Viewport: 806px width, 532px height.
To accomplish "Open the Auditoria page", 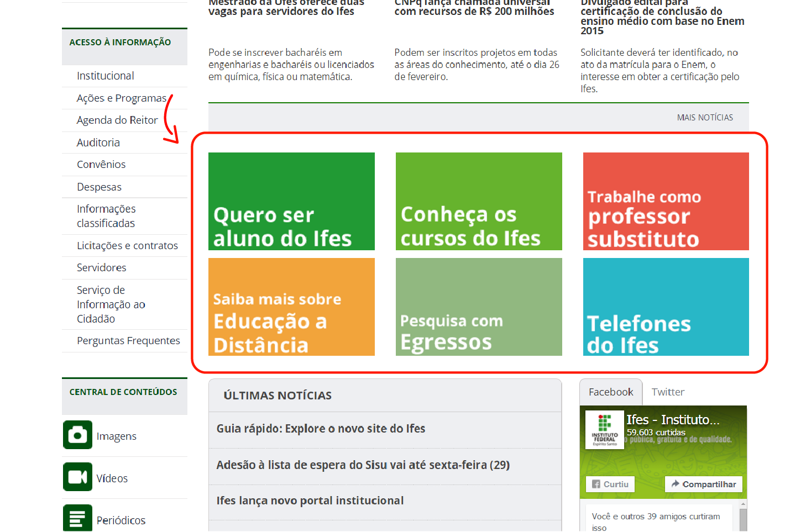I will pos(98,142).
